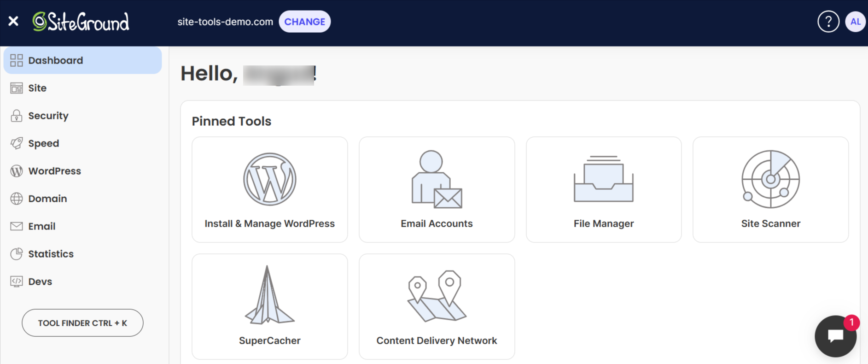Open the Statistics menu label

[x=51, y=254]
